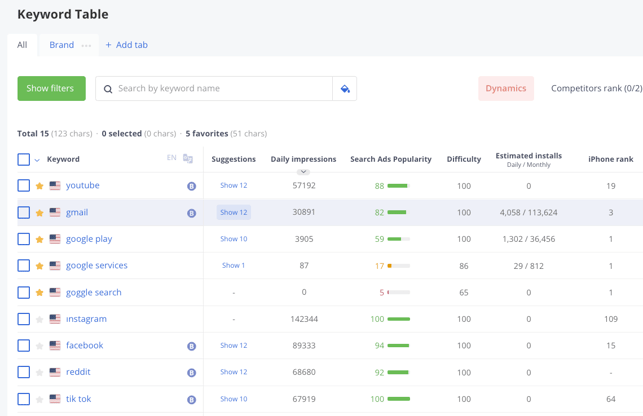The image size is (643, 416).
Task: Click the US flag next to google play
Action: pyautogui.click(x=55, y=239)
